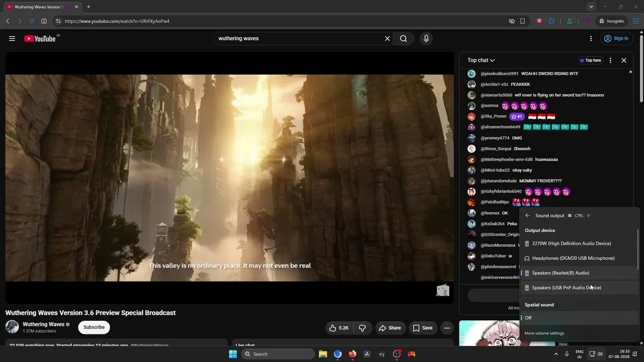Viewport: 644px width, 362px height.
Task: Go back from Sound output panel
Action: [527, 216]
